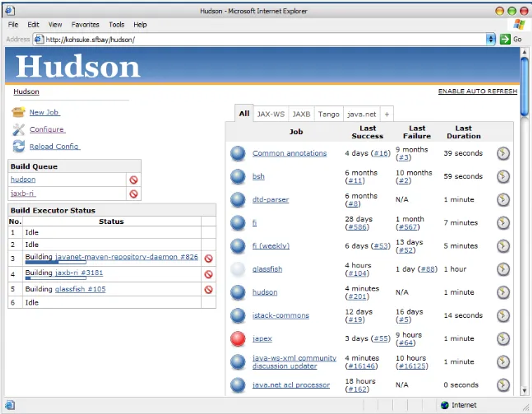This screenshot has width=532, height=414.
Task: Switch to the JAXB view tab
Action: (x=301, y=114)
